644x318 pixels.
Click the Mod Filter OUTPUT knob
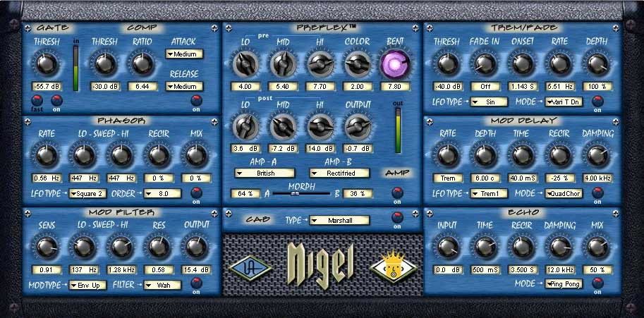click(197, 247)
